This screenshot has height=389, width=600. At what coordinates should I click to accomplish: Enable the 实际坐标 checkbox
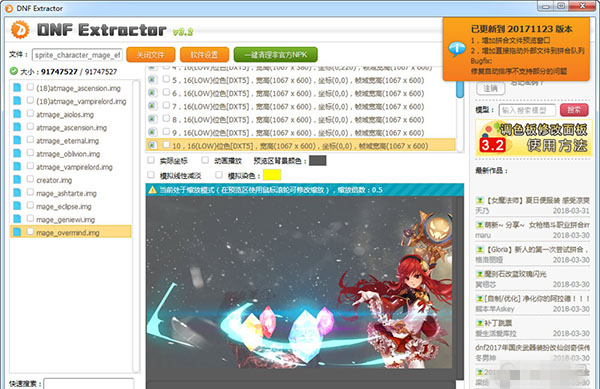click(151, 160)
